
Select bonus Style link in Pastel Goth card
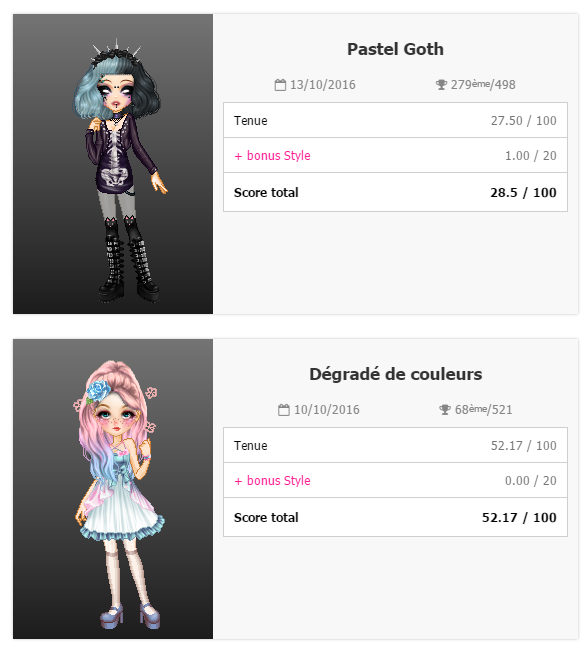click(x=272, y=155)
